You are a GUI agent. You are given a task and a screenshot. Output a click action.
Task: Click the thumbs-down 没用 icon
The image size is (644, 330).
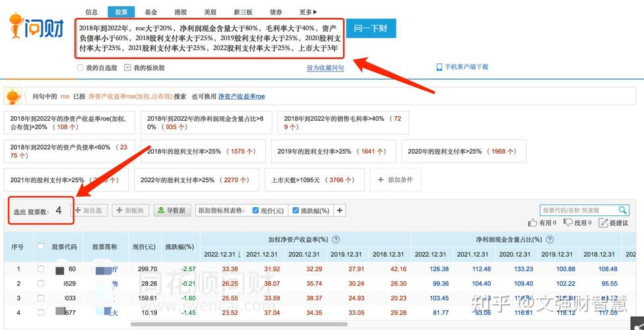pos(568,222)
